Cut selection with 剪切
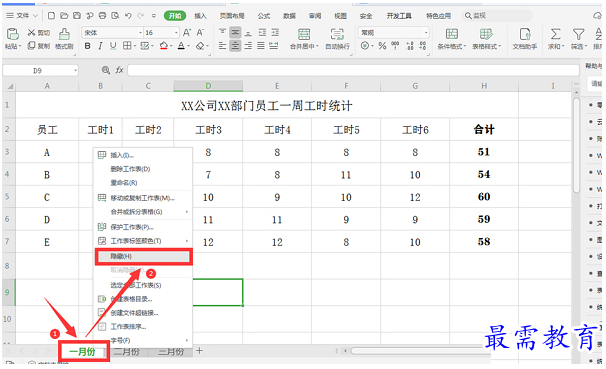Screen dimensions: 606x369 pyautogui.click(x=39, y=33)
